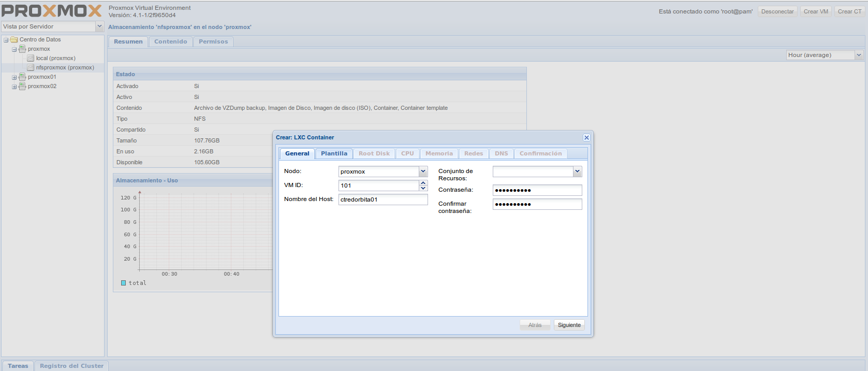Image resolution: width=868 pixels, height=371 pixels.
Task: Open the Conjunto de Recursos dropdown
Action: (577, 172)
